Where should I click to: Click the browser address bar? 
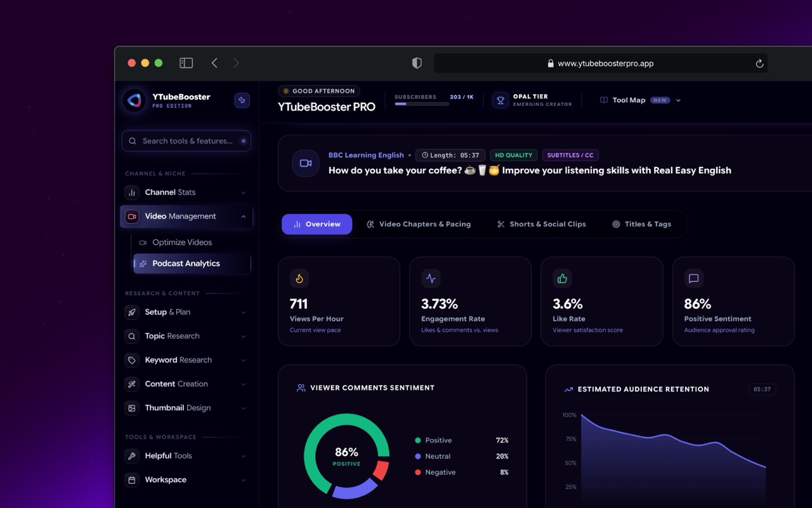[x=601, y=63]
